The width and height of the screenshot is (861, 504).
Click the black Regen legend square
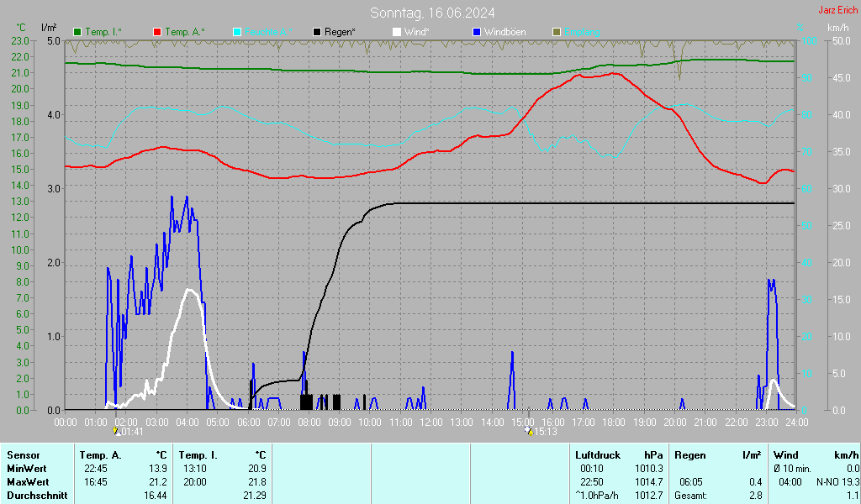click(317, 32)
